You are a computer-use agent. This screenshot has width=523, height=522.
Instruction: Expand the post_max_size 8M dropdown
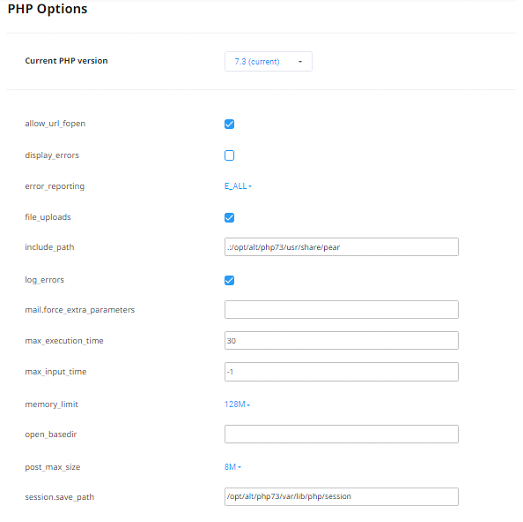coord(232,467)
